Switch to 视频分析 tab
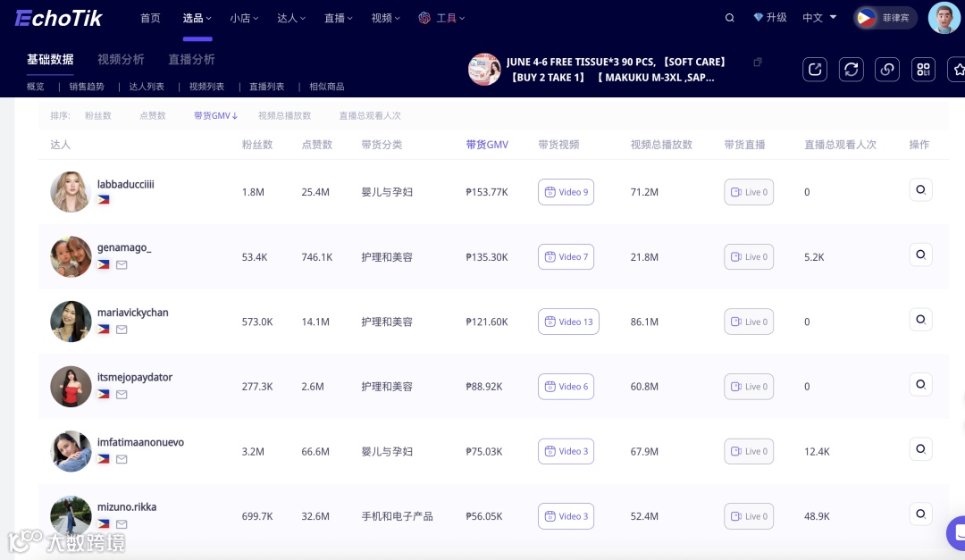The height and width of the screenshot is (560, 965). [x=121, y=59]
